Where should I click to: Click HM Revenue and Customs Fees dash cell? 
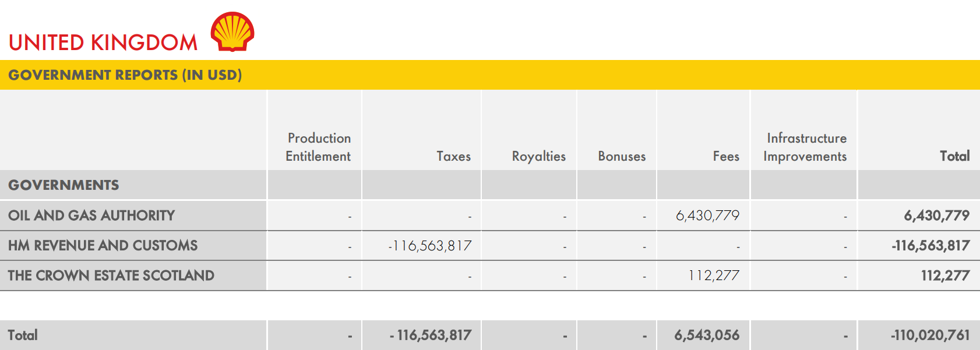[738, 247]
